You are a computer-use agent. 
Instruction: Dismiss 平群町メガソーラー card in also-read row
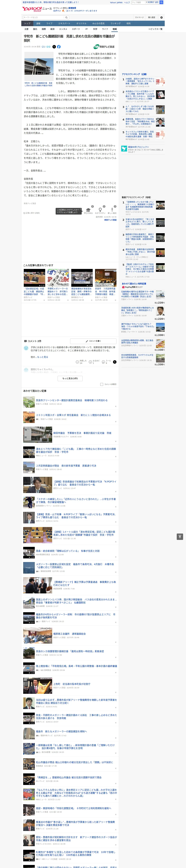point(68,300)
